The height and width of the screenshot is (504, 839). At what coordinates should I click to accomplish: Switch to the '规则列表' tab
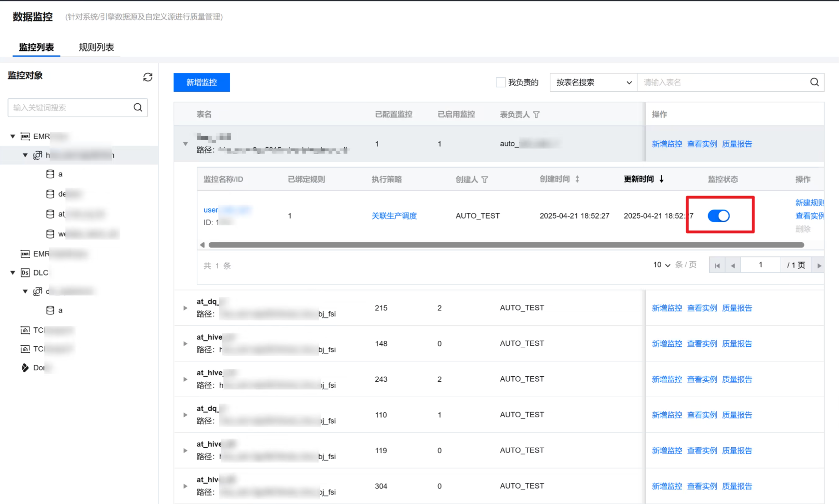tap(96, 47)
